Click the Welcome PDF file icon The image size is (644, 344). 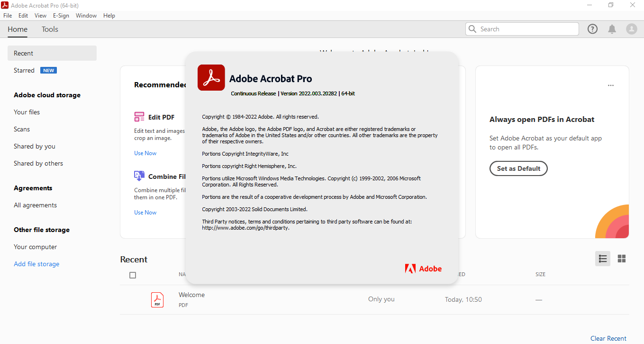coord(157,299)
